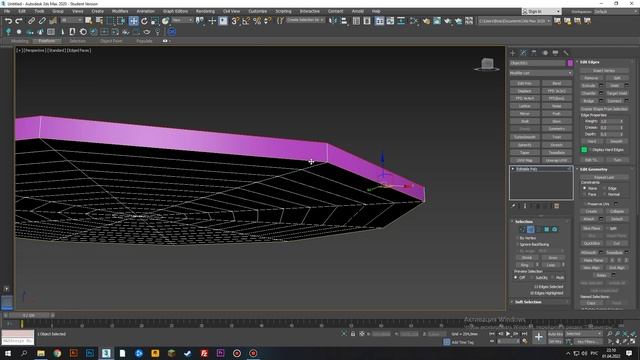Image resolution: width=640 pixels, height=360 pixels.
Task: Click the Undo arrow icon
Action: point(8,21)
